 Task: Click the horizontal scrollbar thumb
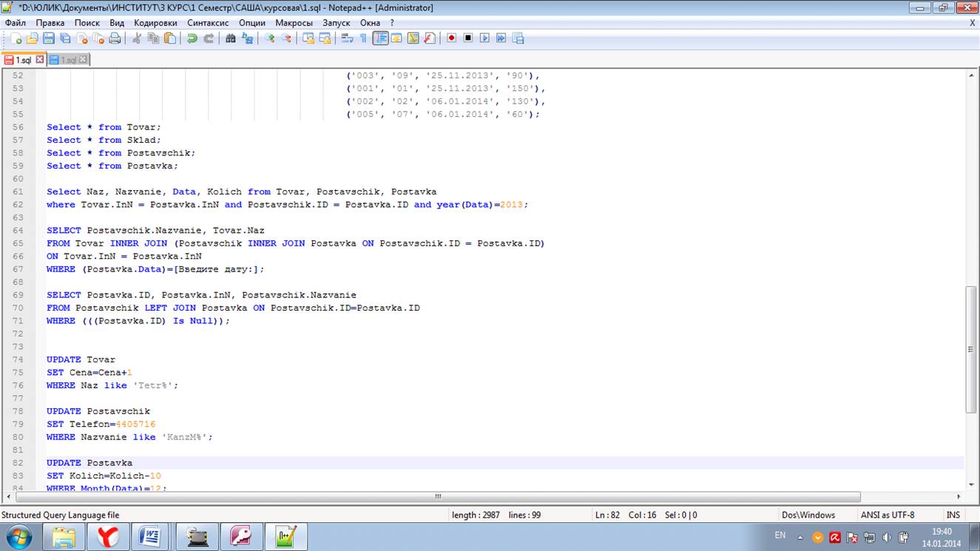pyautogui.click(x=437, y=497)
